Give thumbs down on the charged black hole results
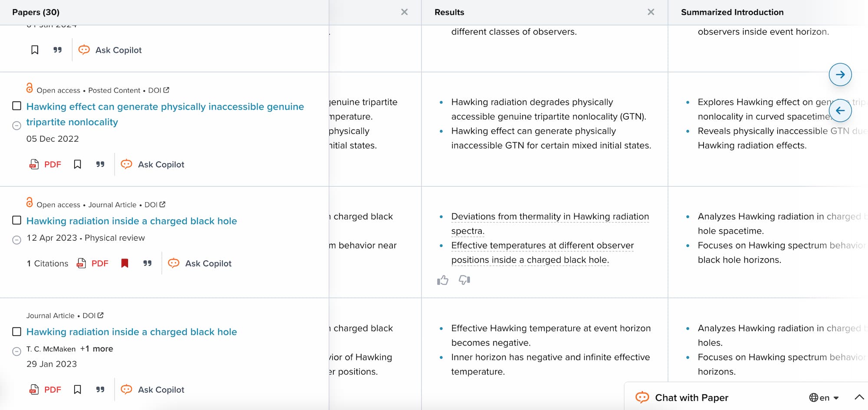This screenshot has height=410, width=868. (x=464, y=281)
